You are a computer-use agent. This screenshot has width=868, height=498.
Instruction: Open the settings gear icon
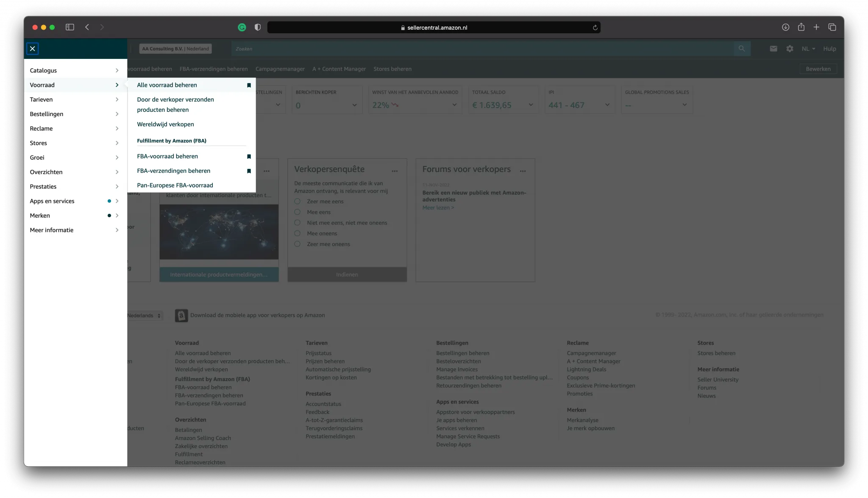click(x=790, y=49)
